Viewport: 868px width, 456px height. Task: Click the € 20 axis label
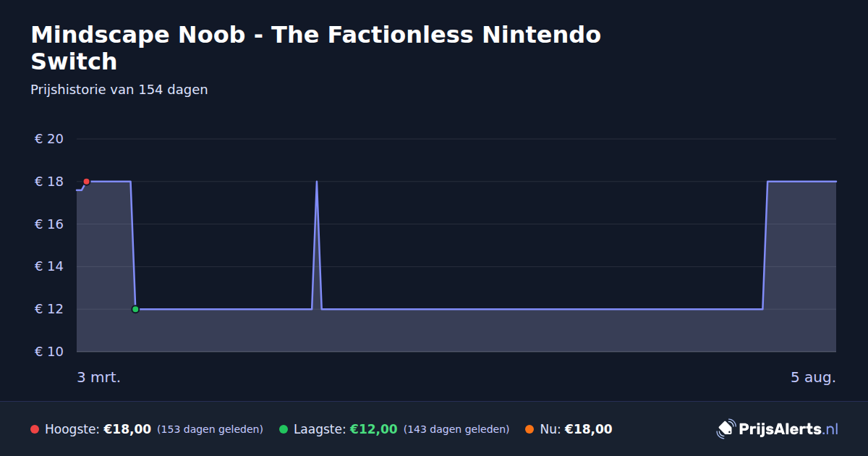pyautogui.click(x=49, y=139)
